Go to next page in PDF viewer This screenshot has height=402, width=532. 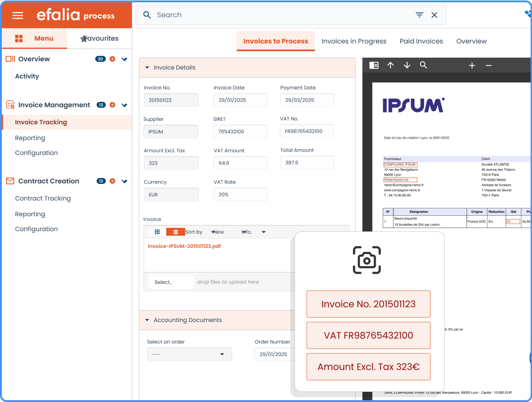click(407, 65)
